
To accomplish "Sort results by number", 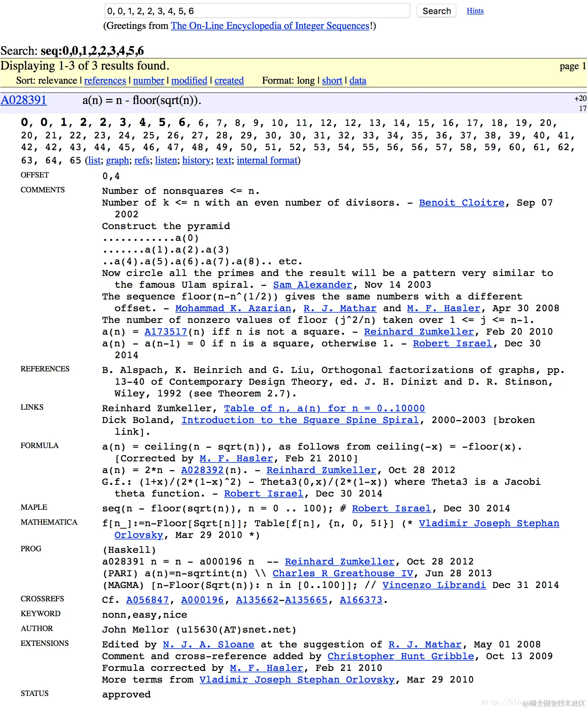I will [x=149, y=81].
